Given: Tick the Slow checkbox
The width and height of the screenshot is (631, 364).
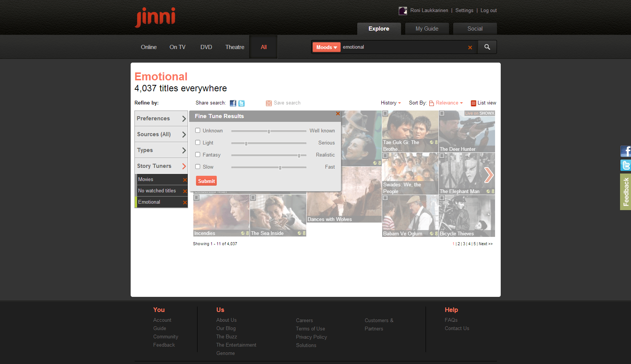Looking at the screenshot, I should [x=197, y=167].
